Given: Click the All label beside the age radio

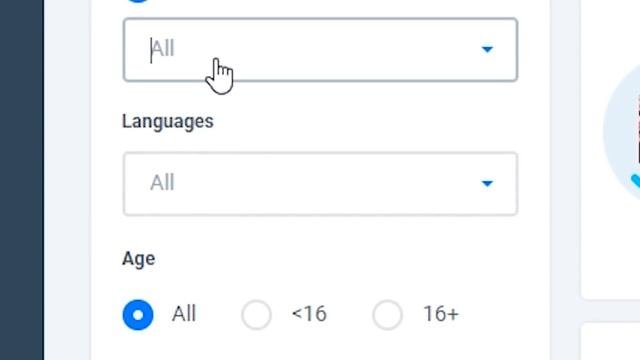Looking at the screenshot, I should click(x=184, y=314).
